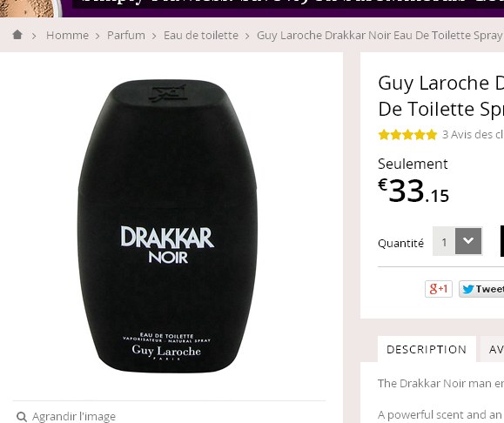This screenshot has height=423, width=504.
Task: Click the five-star rating
Action: pyautogui.click(x=407, y=134)
